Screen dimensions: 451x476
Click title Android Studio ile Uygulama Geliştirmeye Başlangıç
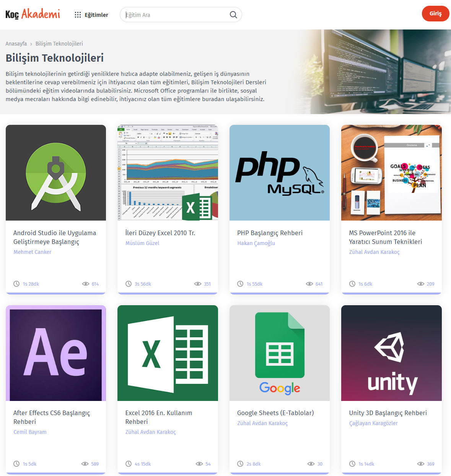coord(55,237)
